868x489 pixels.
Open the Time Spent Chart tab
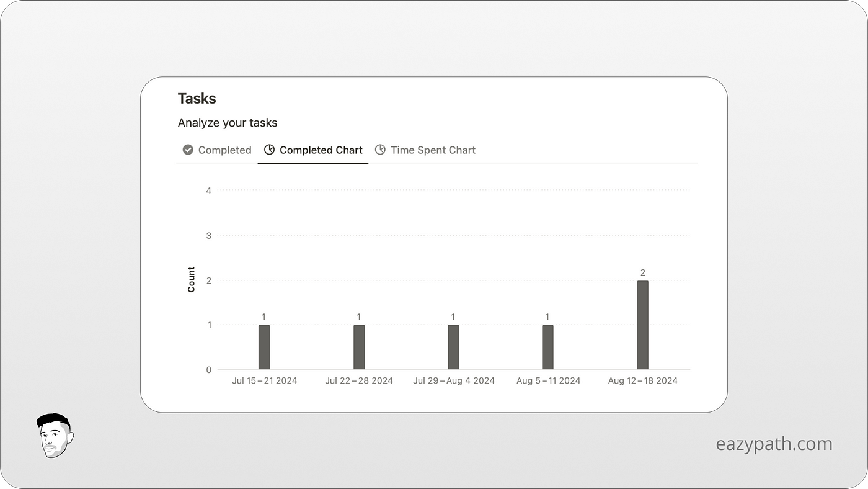coord(433,150)
